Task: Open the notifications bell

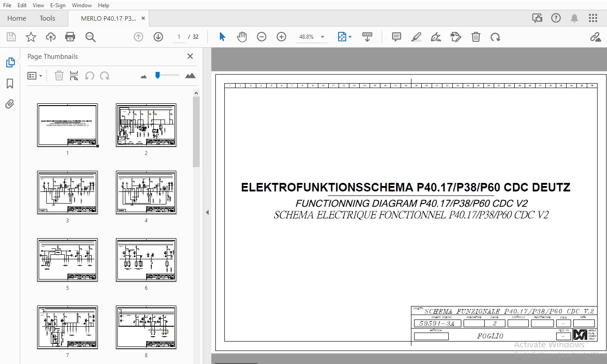Action: click(x=575, y=18)
